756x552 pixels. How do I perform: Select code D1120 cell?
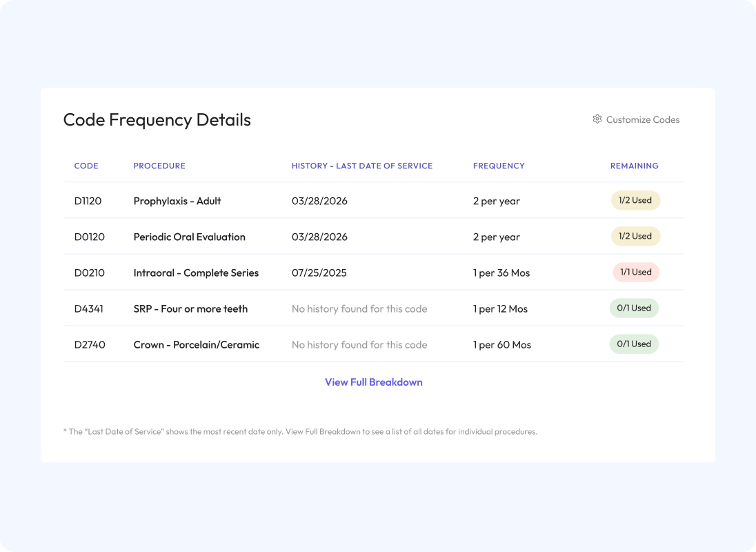pos(88,201)
